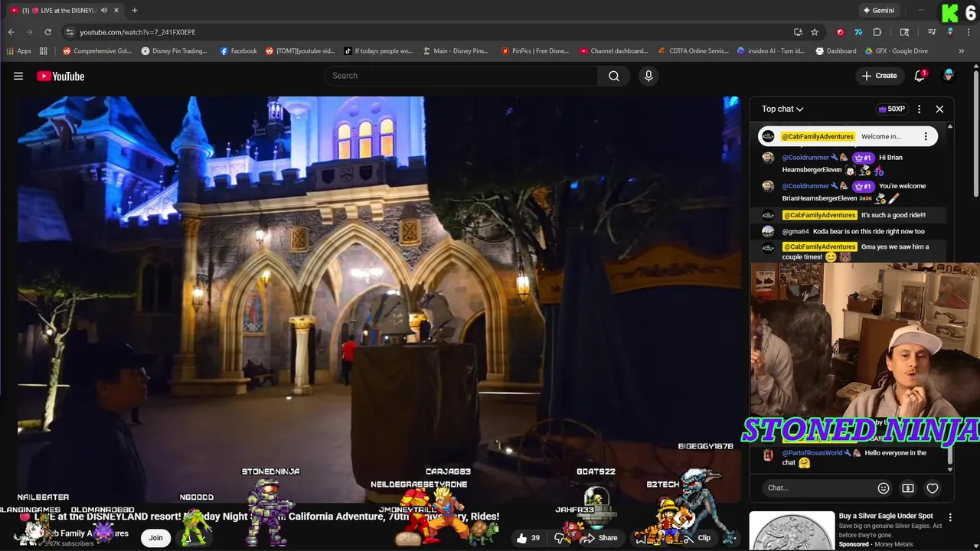Screen dimensions: 980x551
Task: Open the notifications bell
Action: point(920,76)
